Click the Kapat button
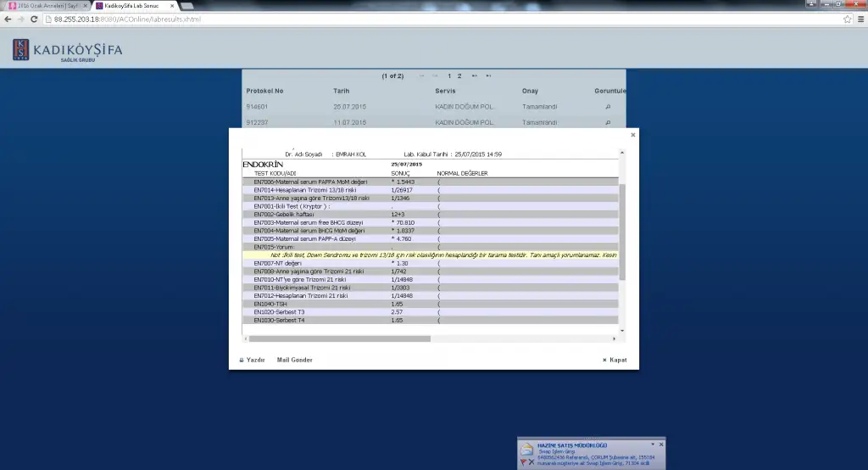This screenshot has width=868, height=470. click(615, 361)
